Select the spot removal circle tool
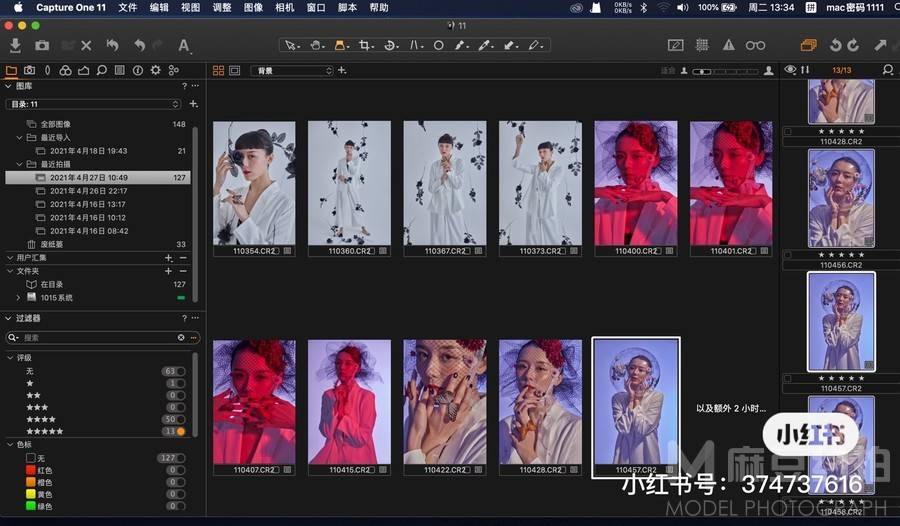 point(439,45)
